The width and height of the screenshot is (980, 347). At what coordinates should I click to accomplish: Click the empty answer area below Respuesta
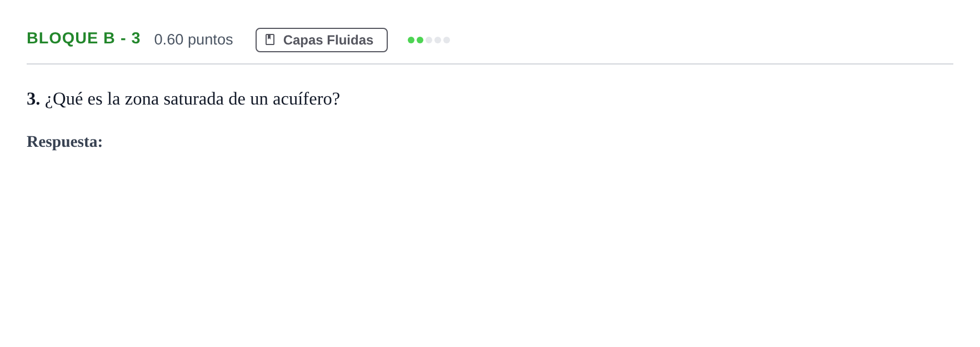490,245
